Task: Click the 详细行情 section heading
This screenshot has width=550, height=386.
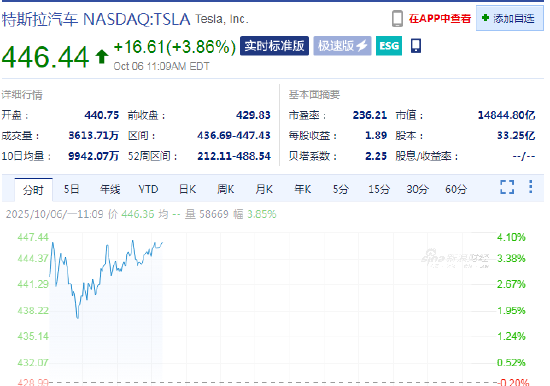Action: point(22,95)
